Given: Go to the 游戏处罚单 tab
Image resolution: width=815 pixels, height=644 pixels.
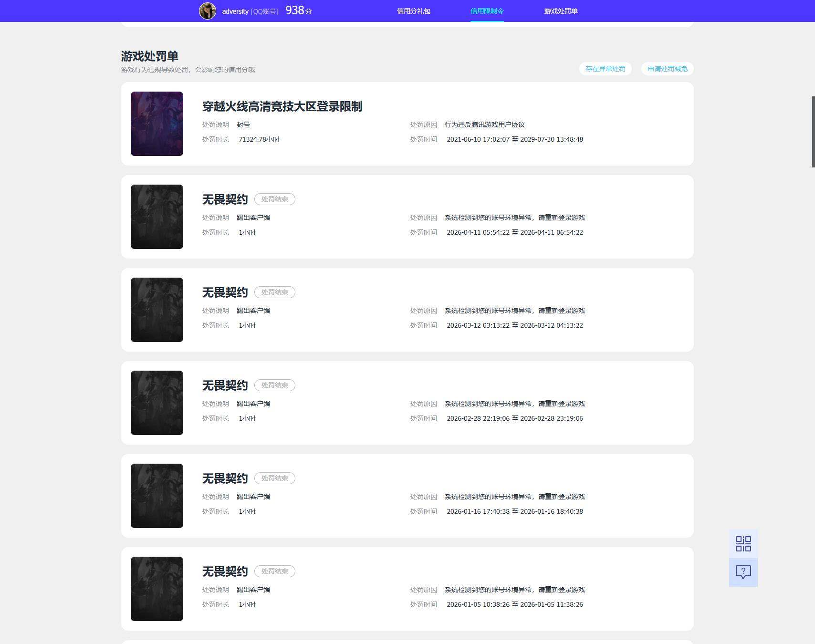Looking at the screenshot, I should 561,11.
